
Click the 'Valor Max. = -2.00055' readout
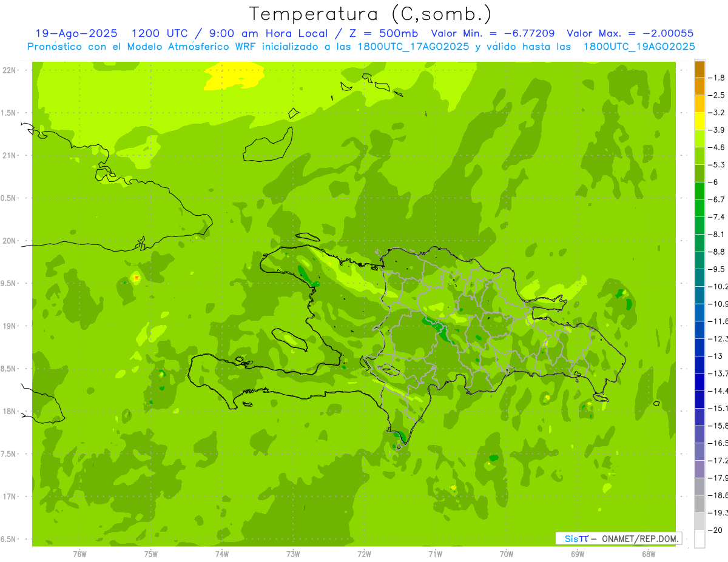[630, 33]
